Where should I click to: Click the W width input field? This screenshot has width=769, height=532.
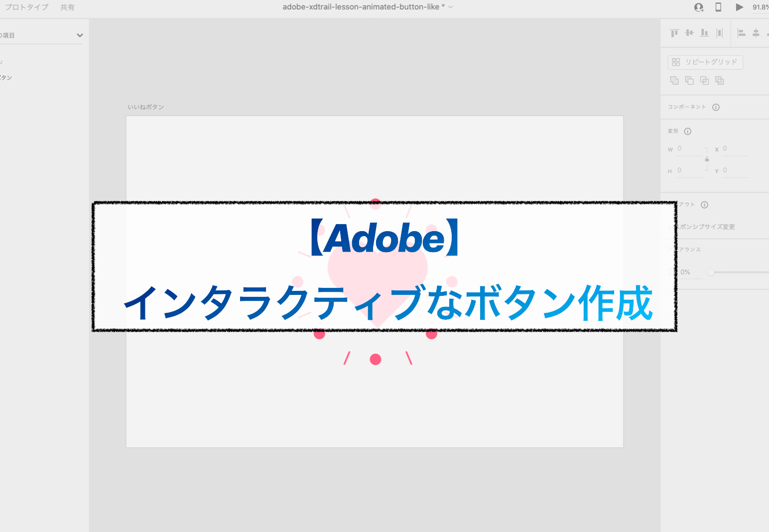click(x=689, y=149)
